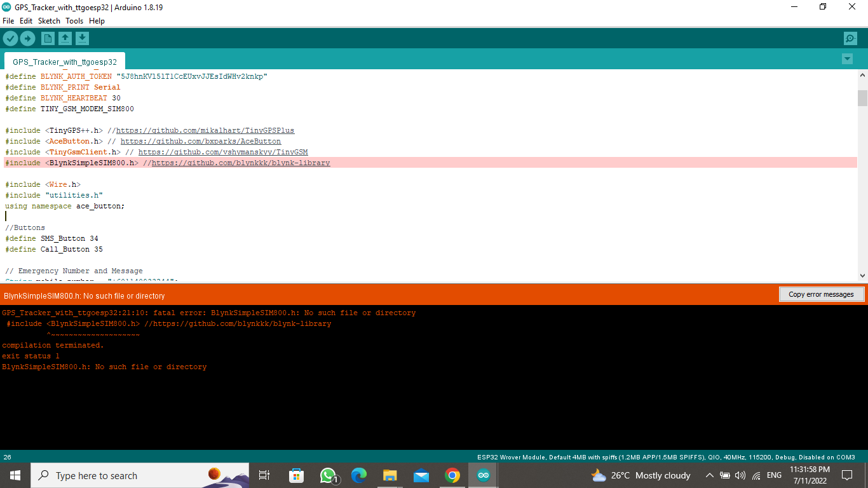
Task: Open WhatsApp from the taskbar
Action: point(328,475)
